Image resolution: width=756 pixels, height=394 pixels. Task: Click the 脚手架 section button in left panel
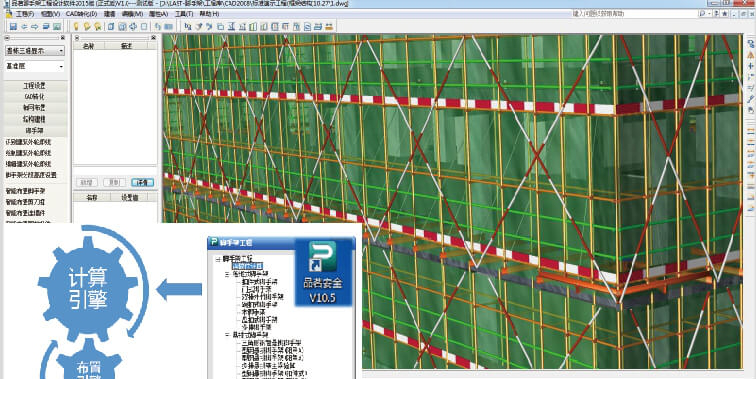click(35, 130)
